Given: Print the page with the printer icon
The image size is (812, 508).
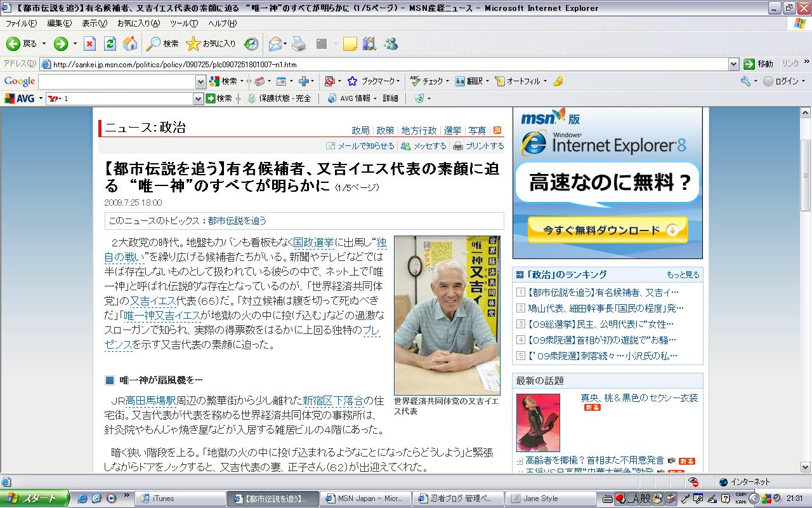Looking at the screenshot, I should (x=299, y=44).
